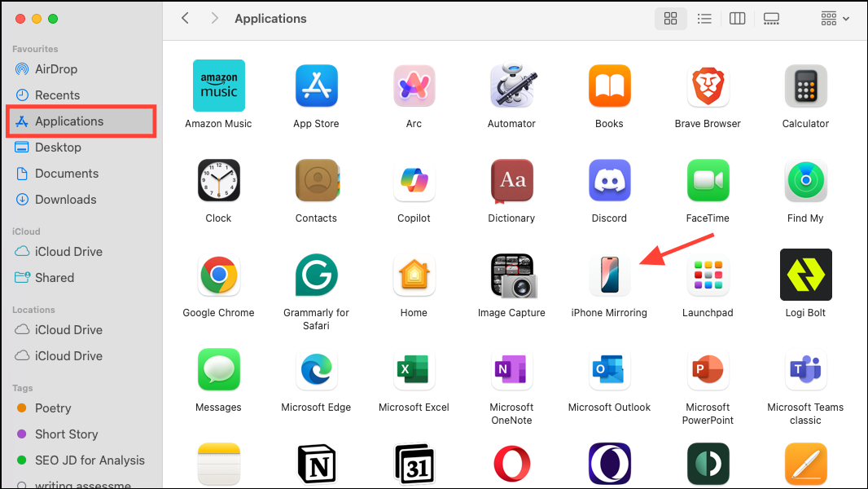Click the Favourites section header
Viewport: 868px width, 489px height.
[x=35, y=49]
